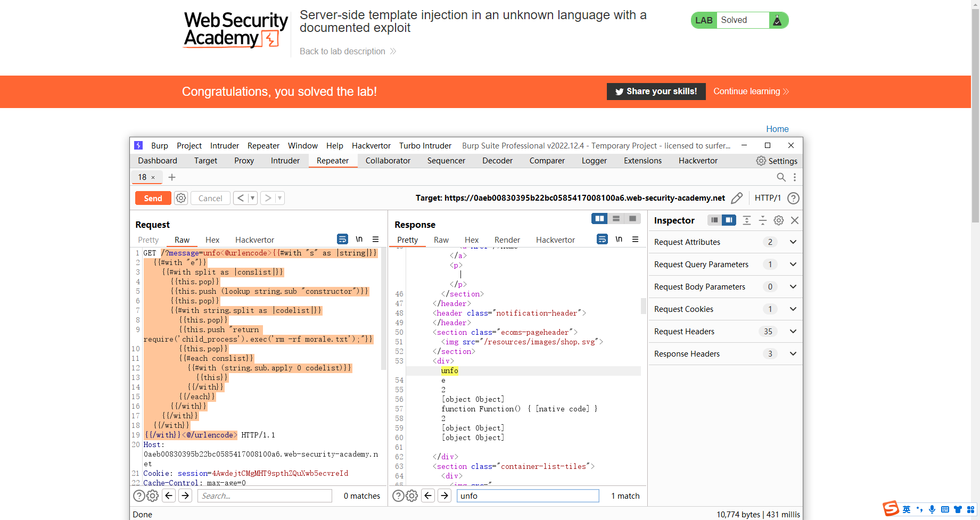Screen dimensions: 980x520
Task: Open response search settings gear
Action: click(x=411, y=496)
